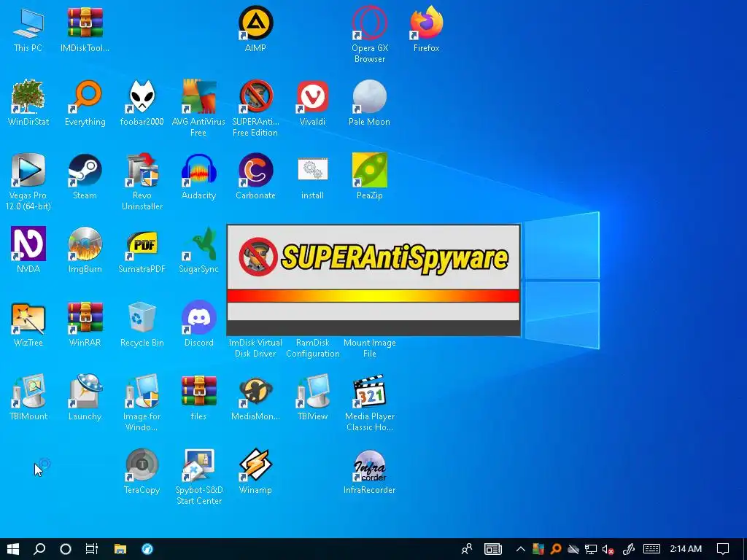Launch Media Player Classic Home Cinema shortcut
The height and width of the screenshot is (560, 747).
pos(370,402)
